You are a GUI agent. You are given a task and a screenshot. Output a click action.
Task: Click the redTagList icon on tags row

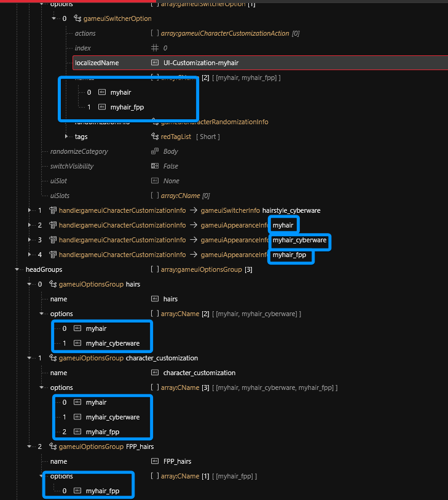[155, 137]
